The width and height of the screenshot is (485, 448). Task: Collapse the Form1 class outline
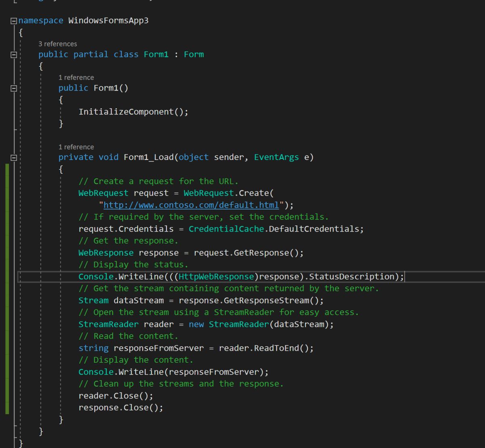pyautogui.click(x=14, y=55)
